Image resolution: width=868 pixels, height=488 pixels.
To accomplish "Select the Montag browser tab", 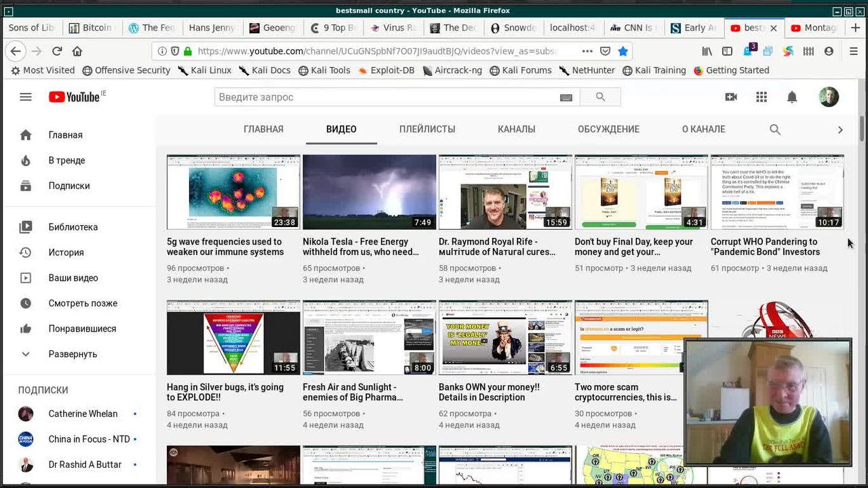I will 819,28.
